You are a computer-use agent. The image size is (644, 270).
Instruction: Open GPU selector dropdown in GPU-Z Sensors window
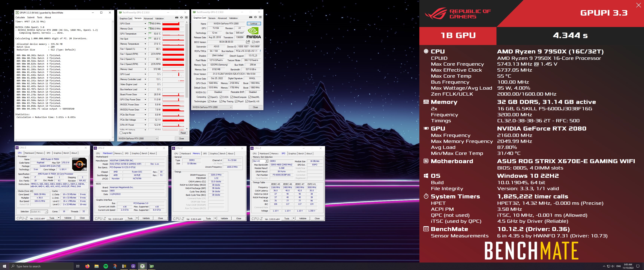pyautogui.click(x=138, y=139)
